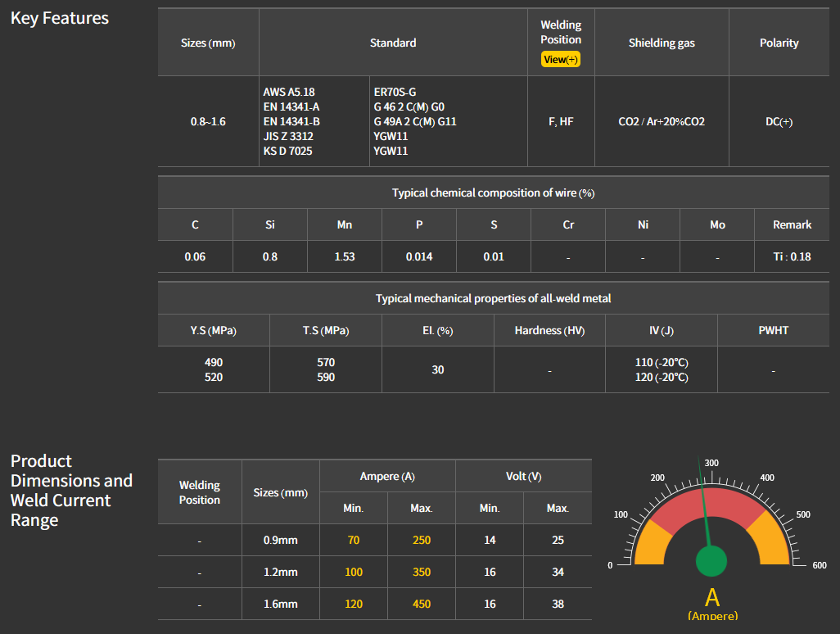Click the 'Product Dimensions and Weld Current Range' heading

[x=71, y=491]
